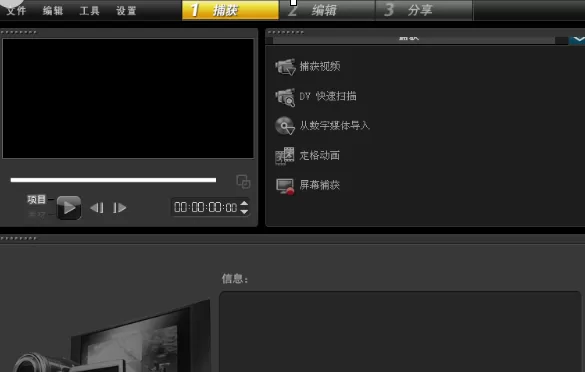The height and width of the screenshot is (372, 585).
Task: Click the 屏幕捕获 monitor icon
Action: 285,186
